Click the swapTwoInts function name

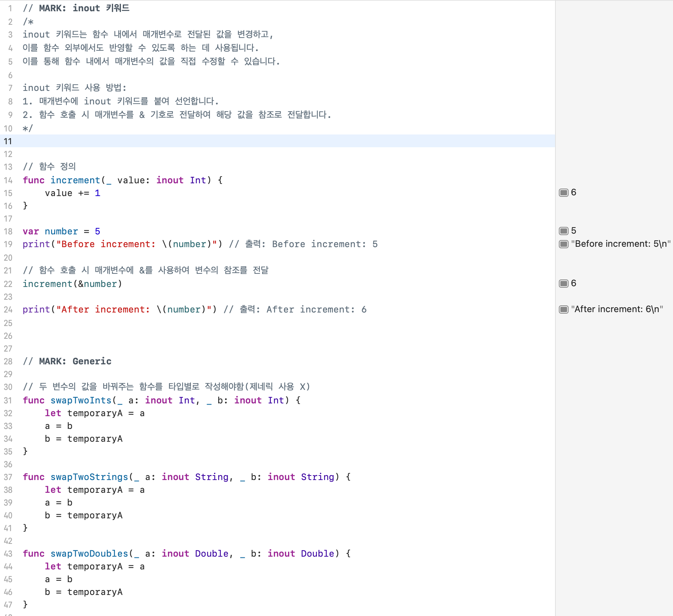[x=81, y=400]
